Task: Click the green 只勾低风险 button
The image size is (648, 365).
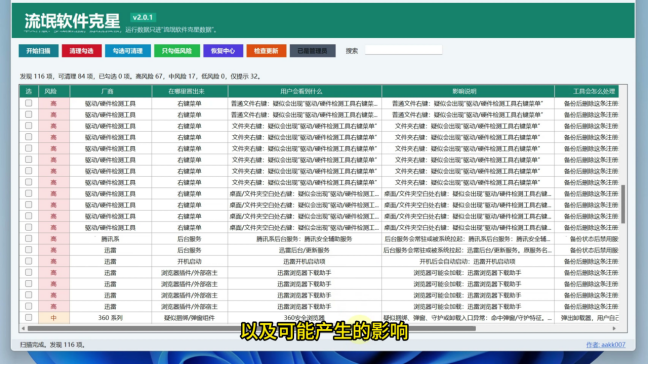Action: click(x=177, y=51)
